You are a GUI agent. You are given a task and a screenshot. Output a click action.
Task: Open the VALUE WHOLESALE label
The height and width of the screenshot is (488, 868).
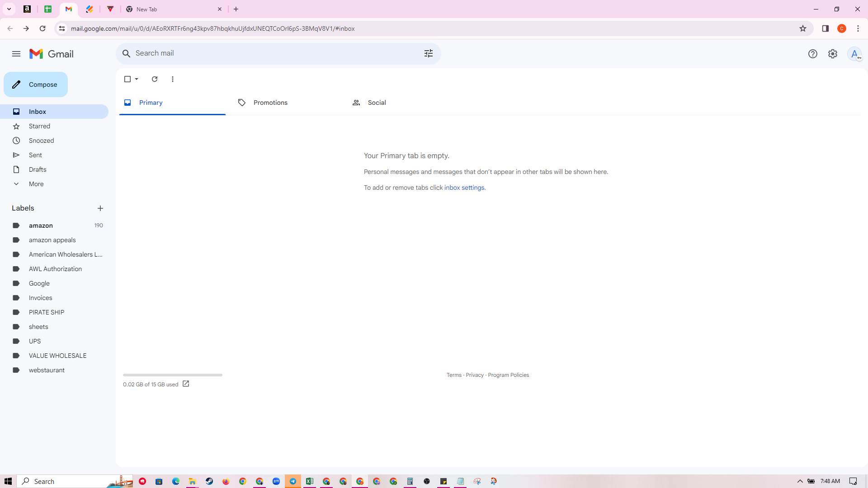click(x=54, y=356)
